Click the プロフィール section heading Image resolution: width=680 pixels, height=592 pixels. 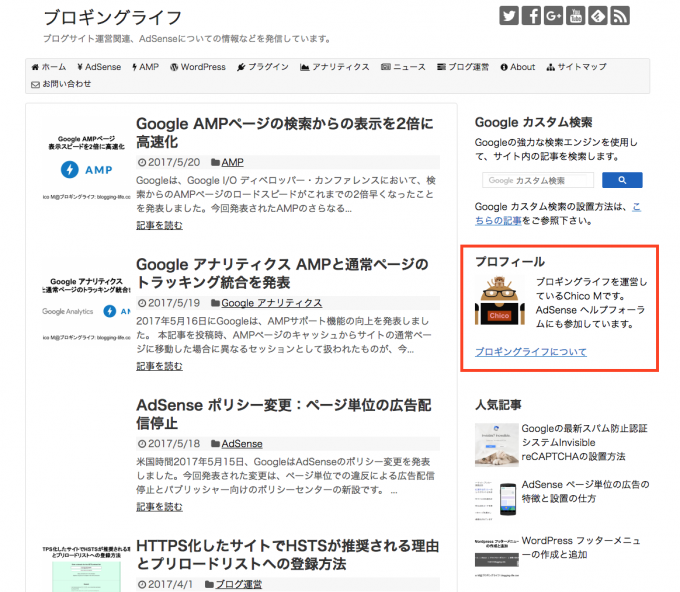(510, 262)
